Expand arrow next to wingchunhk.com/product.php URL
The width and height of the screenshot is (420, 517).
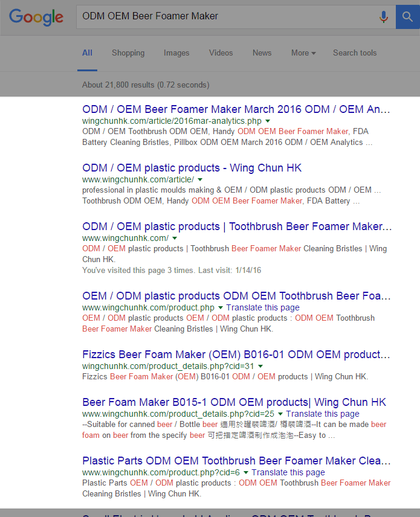(221, 307)
